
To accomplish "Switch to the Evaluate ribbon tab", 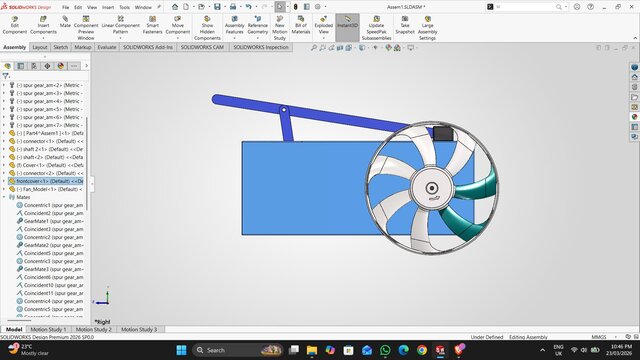I will point(107,47).
